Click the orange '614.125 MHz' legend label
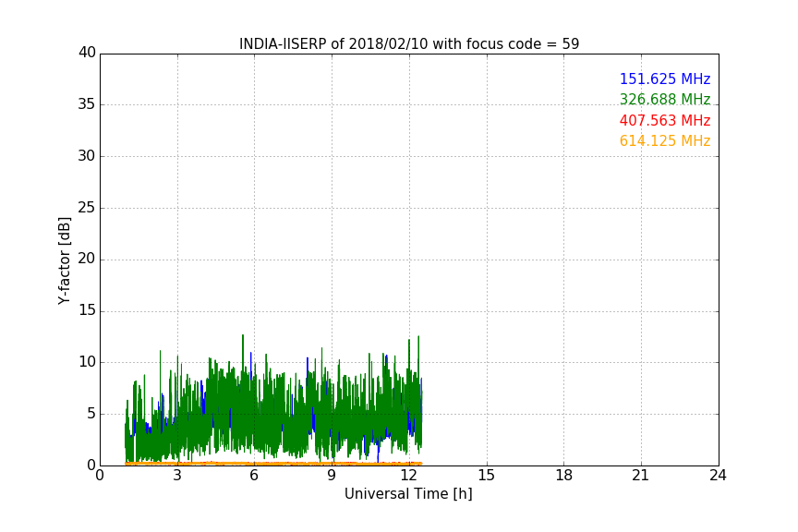This screenshot has height=532, width=798. pyautogui.click(x=665, y=141)
